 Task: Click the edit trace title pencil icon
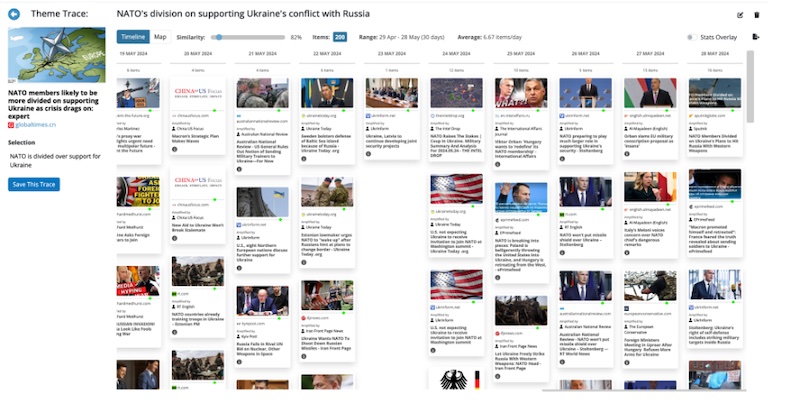pos(740,15)
